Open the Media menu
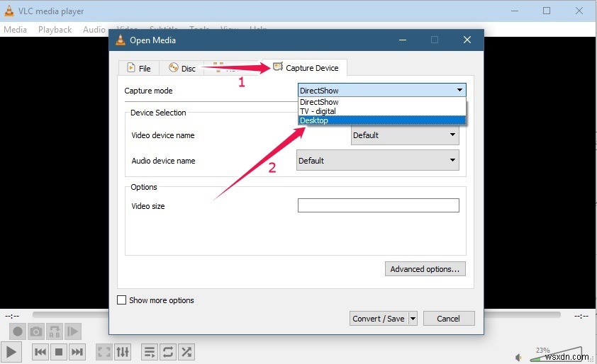Viewport: 597px width, 364px height. click(15, 30)
